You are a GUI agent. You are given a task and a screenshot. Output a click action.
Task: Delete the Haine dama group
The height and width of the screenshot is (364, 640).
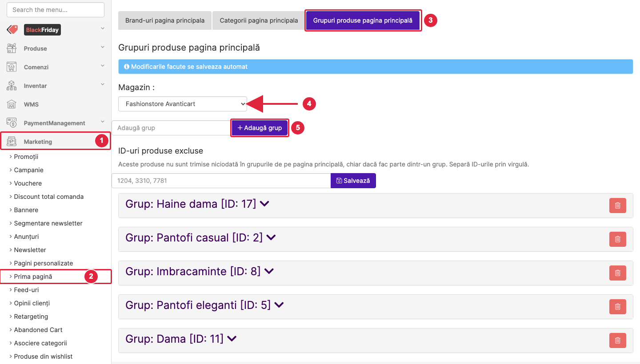point(618,206)
